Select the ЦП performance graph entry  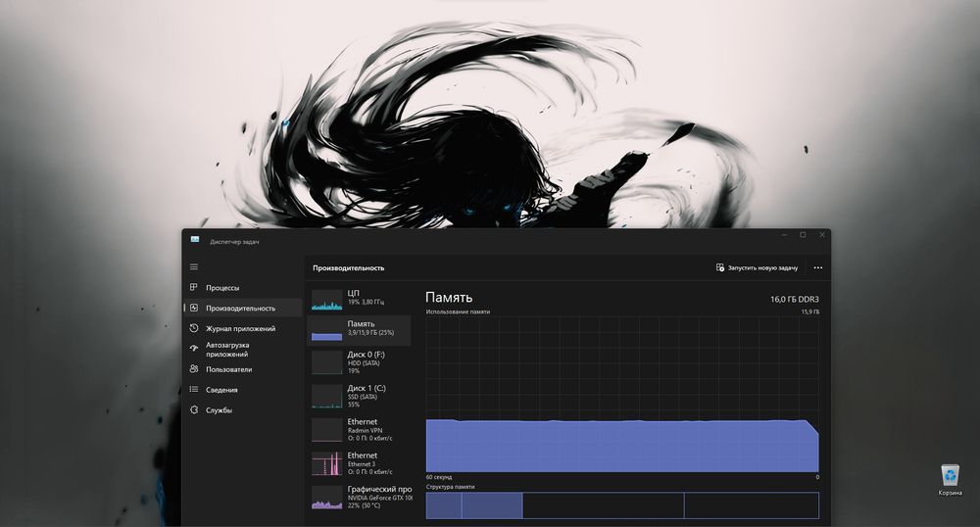[360, 298]
